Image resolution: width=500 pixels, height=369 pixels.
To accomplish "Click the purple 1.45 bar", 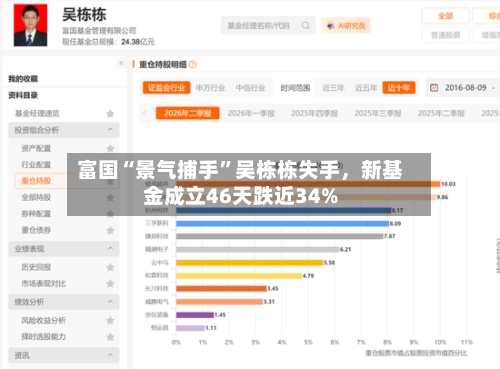I will [x=195, y=315].
